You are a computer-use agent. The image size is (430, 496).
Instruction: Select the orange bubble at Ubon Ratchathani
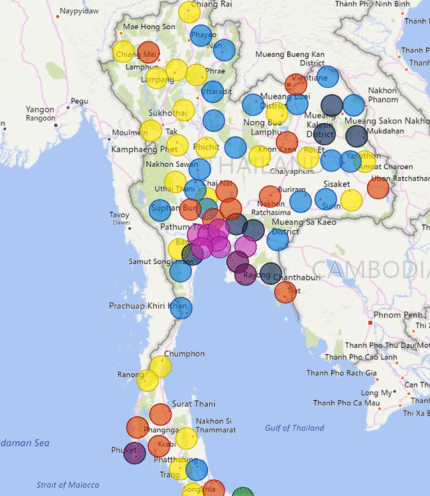378,188
